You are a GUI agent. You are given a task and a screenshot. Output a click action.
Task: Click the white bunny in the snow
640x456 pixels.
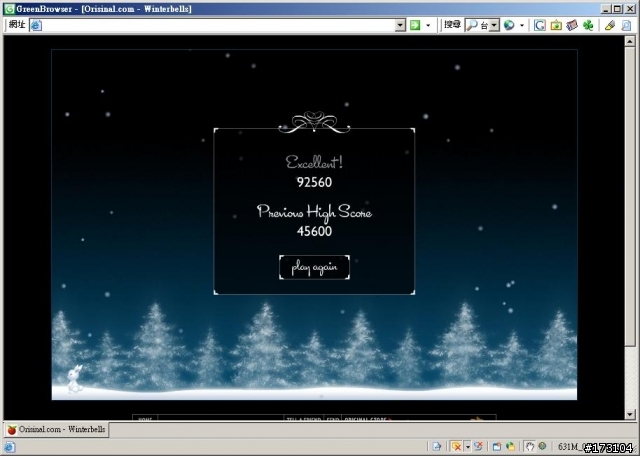(x=75, y=379)
